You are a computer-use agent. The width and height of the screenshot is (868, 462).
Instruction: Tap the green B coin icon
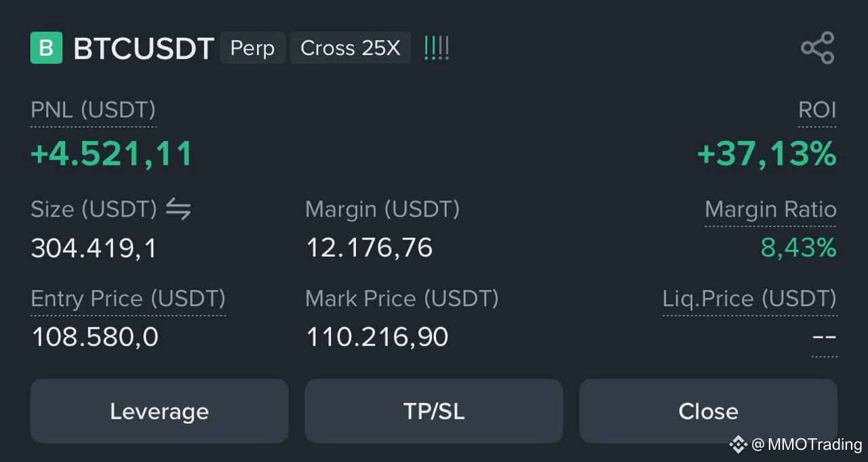tap(46, 48)
